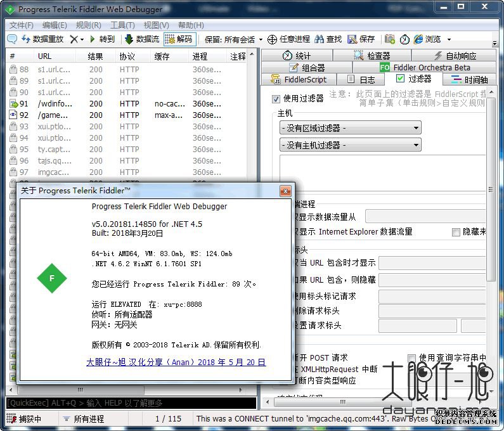Click the timer stopwatch toolbar icon

404,39
